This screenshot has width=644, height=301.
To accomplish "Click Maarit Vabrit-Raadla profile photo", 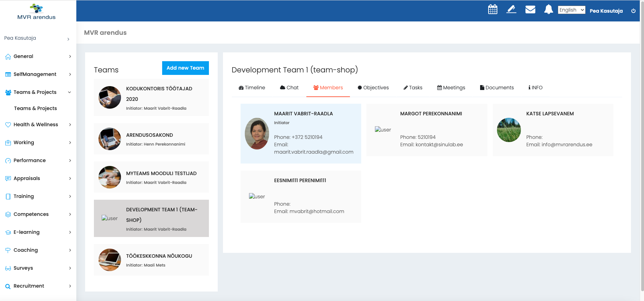I will 257,134.
